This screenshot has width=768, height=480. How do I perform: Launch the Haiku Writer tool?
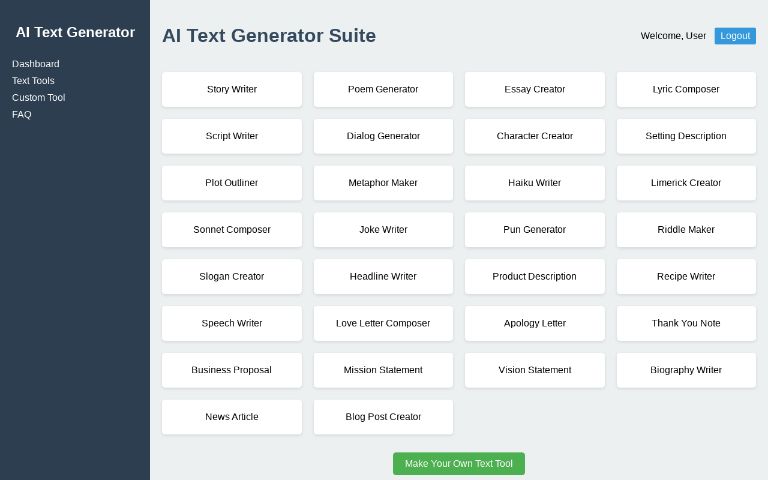tap(535, 183)
